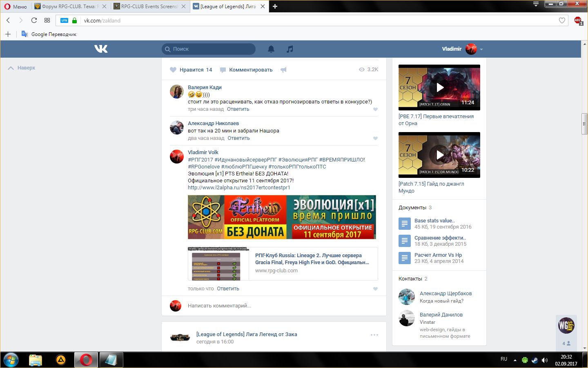This screenshot has width=588, height=368.
Task: Like the post with 14 likes
Action: 191,70
